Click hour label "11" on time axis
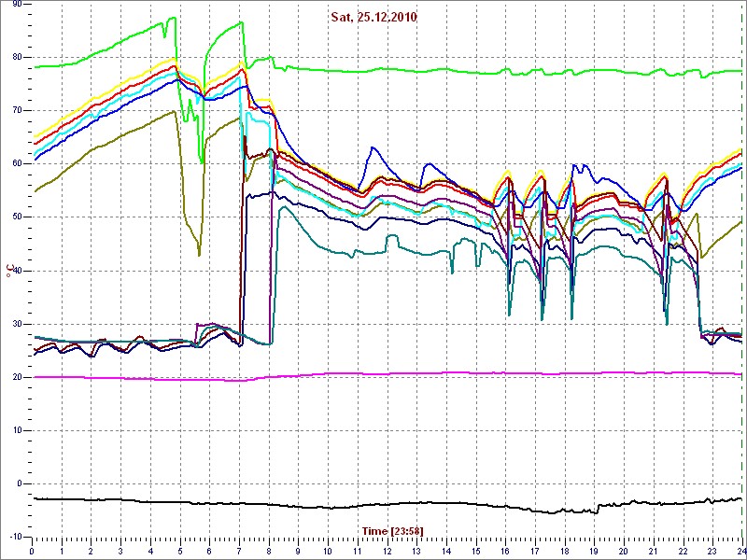 coord(358,551)
